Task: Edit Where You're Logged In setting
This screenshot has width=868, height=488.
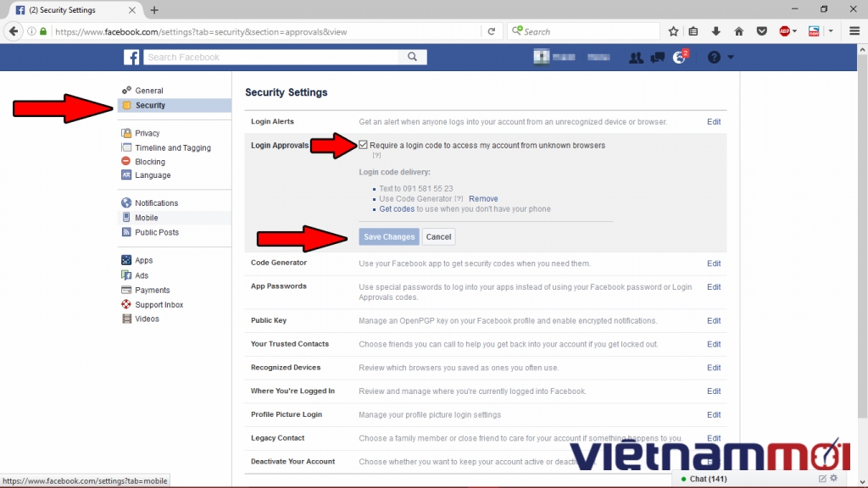Action: pos(714,391)
